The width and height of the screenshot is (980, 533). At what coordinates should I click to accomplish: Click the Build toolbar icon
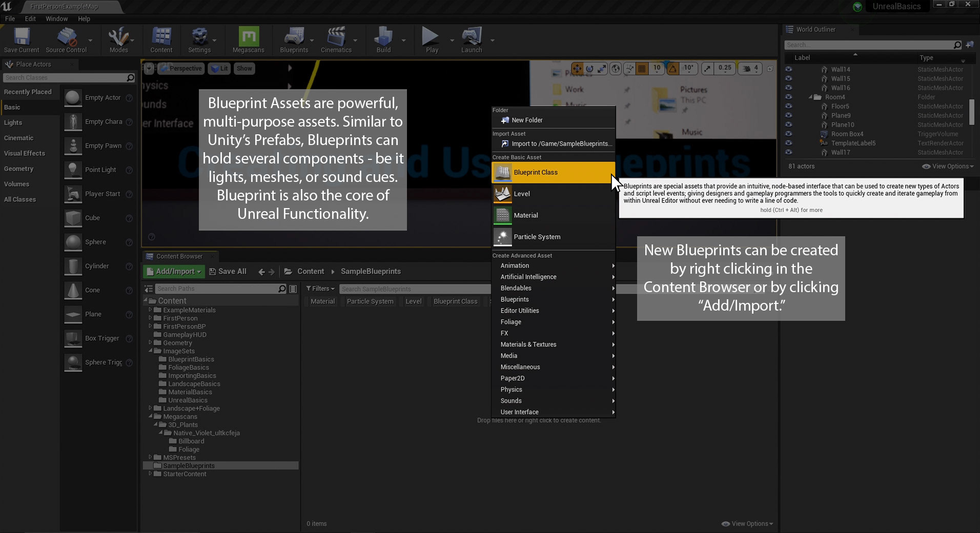click(383, 37)
